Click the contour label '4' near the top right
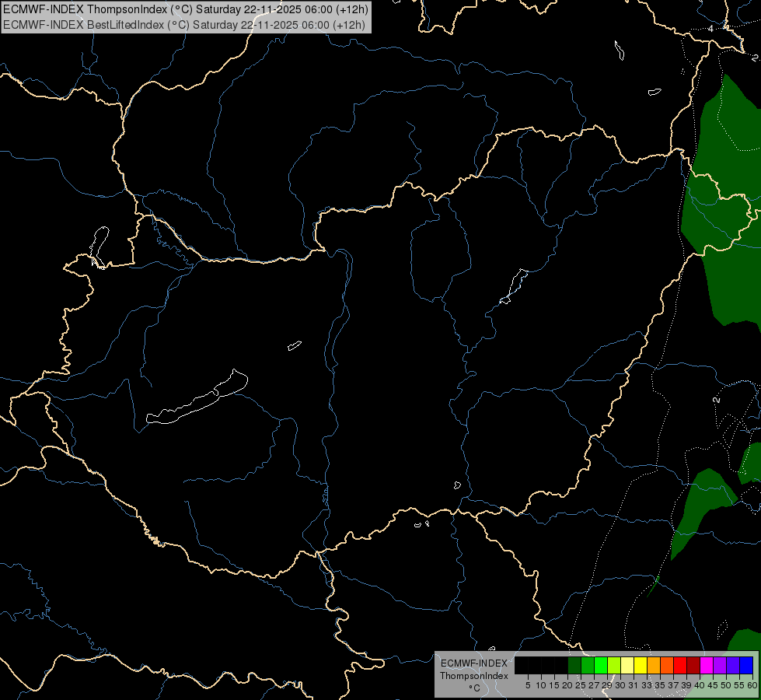 pos(710,29)
